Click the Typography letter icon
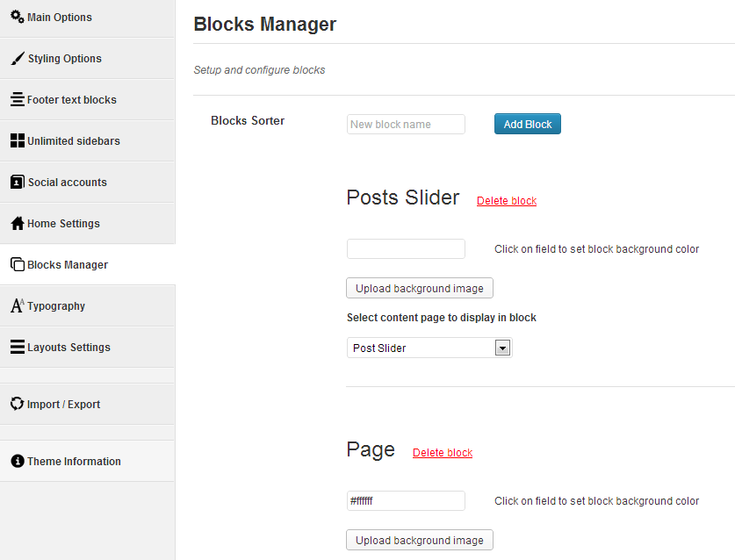Viewport: 735px width, 560px height. 17,305
